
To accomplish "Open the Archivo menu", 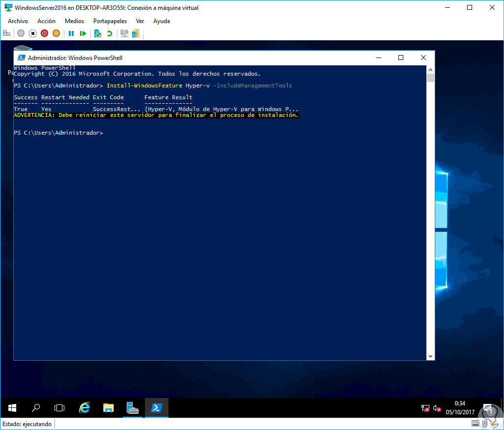I will (18, 21).
